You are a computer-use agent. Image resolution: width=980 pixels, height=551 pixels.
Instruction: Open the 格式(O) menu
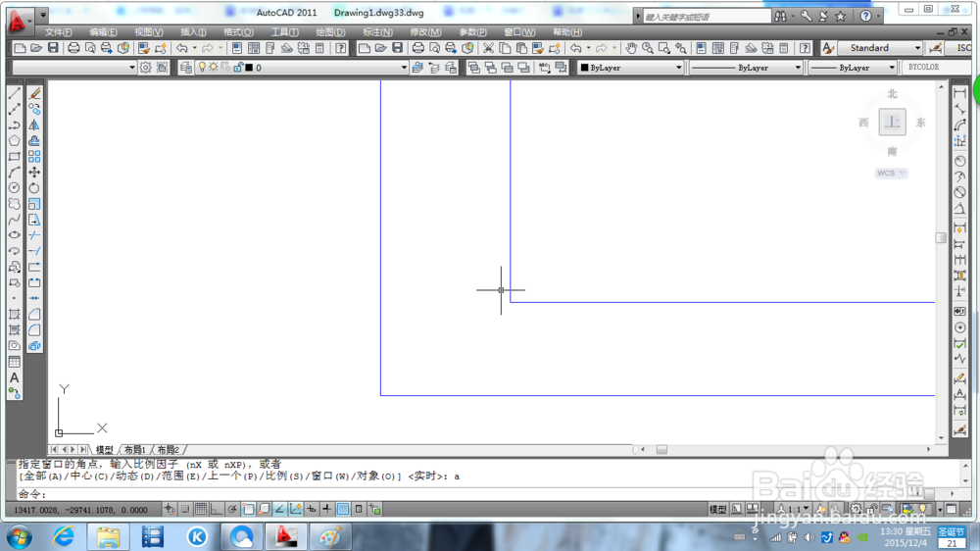click(x=239, y=32)
